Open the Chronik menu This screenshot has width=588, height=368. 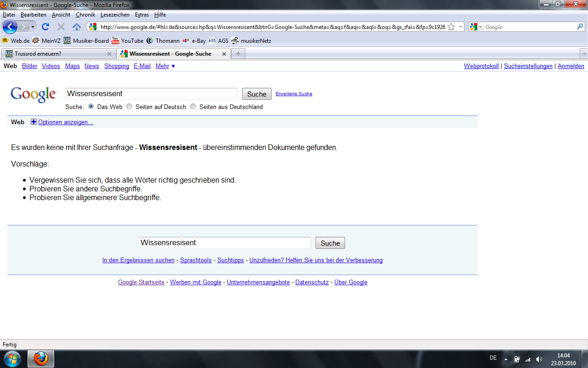tap(85, 15)
